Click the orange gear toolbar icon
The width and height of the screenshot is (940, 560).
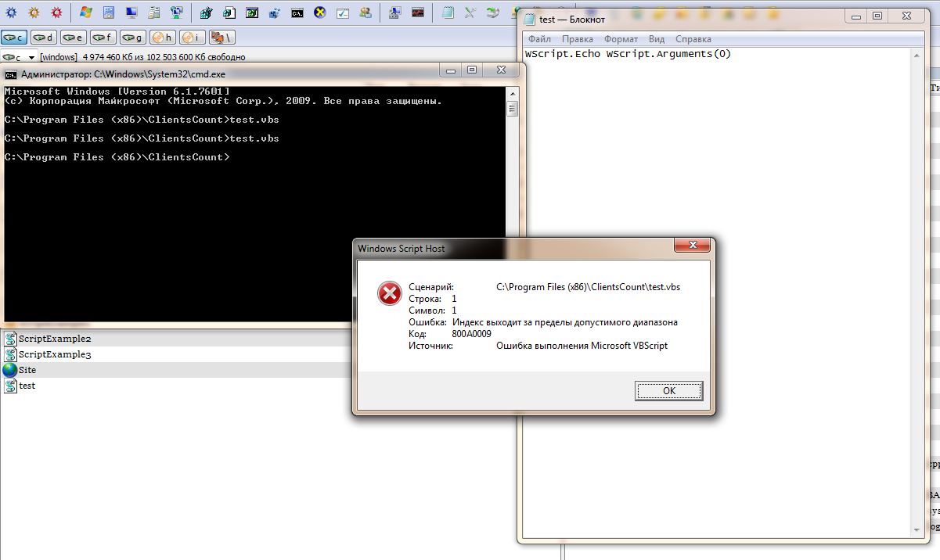click(34, 13)
